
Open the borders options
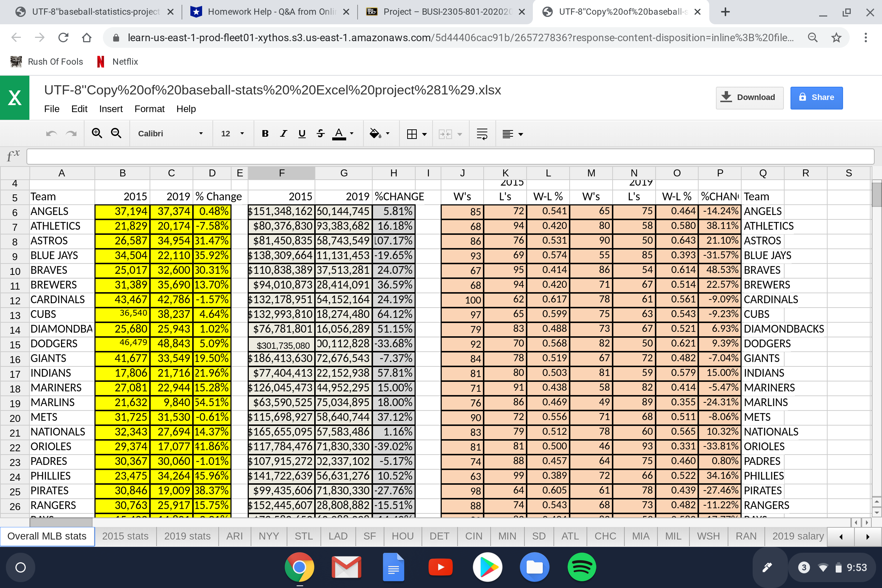[x=415, y=133]
